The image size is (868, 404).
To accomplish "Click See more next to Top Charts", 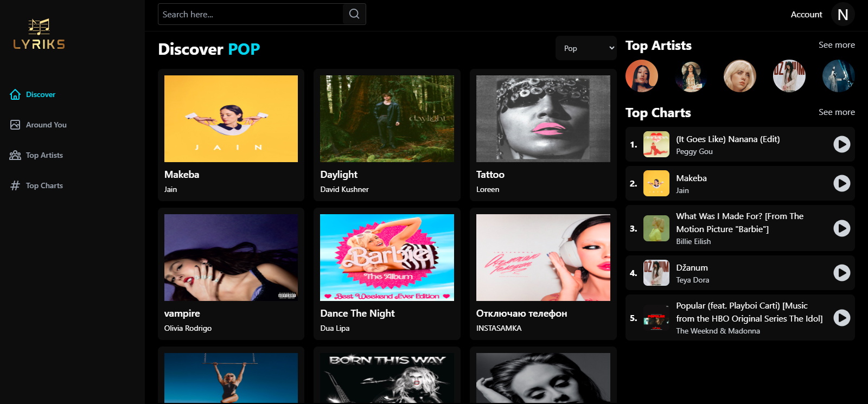I will coord(836,112).
